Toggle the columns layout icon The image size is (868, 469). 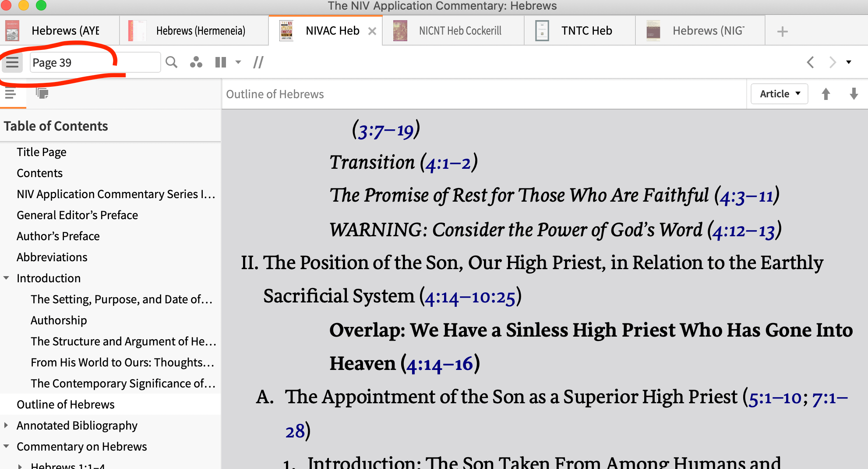pyautogui.click(x=221, y=62)
